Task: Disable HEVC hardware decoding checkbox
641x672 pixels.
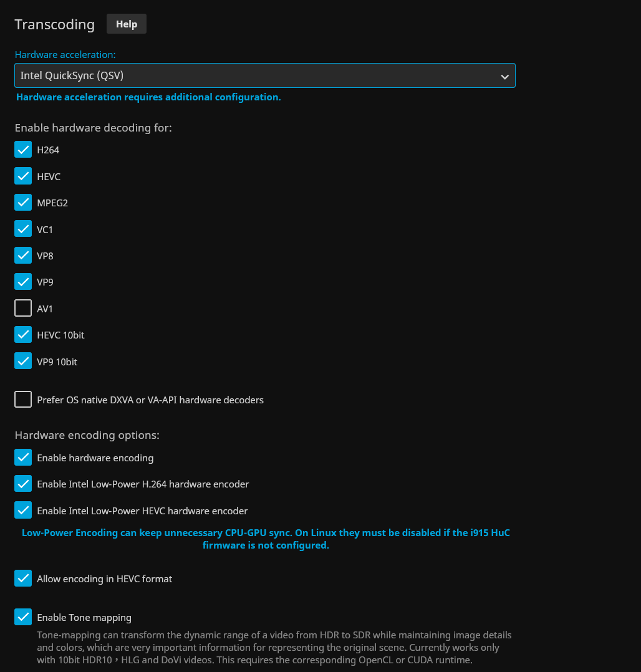Action: pos(23,176)
